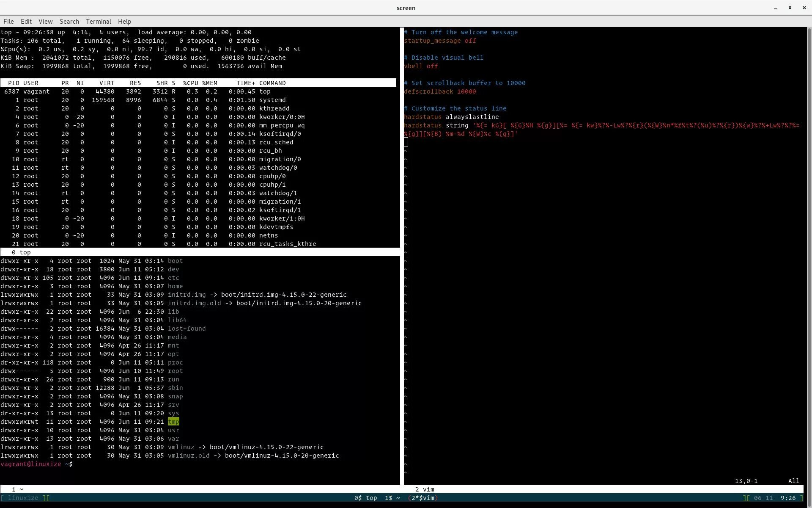Open the File menu

[x=8, y=22]
